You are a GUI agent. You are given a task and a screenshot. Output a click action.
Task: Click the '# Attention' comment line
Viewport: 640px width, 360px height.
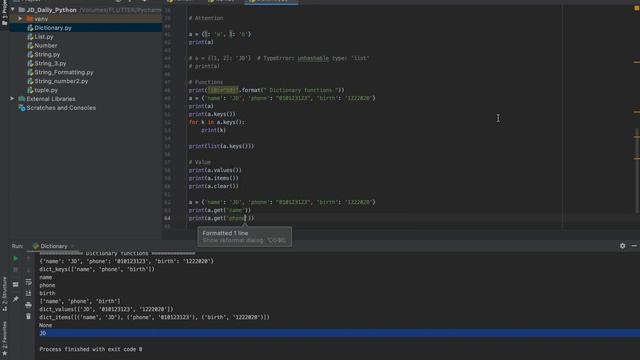pyautogui.click(x=206, y=18)
